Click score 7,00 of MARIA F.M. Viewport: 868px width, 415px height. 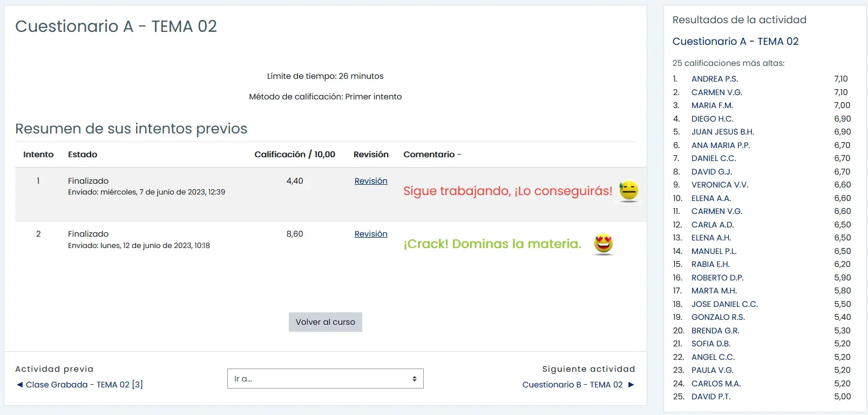click(x=842, y=105)
